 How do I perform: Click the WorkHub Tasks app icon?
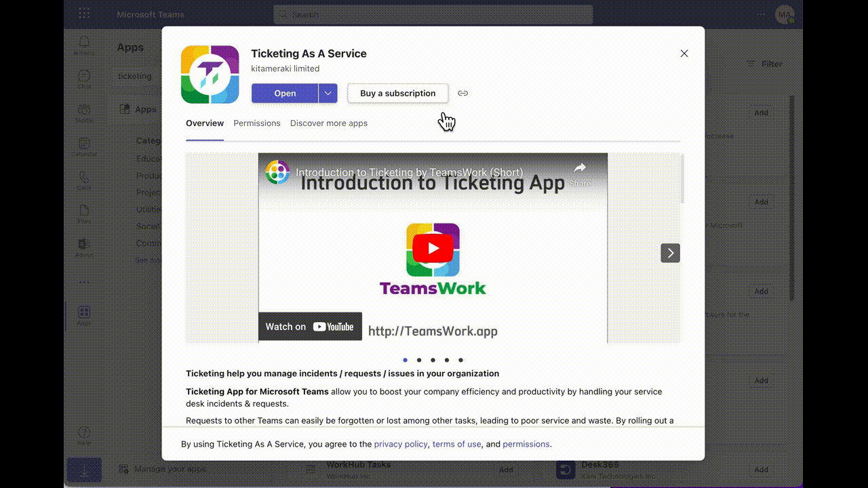point(311,470)
